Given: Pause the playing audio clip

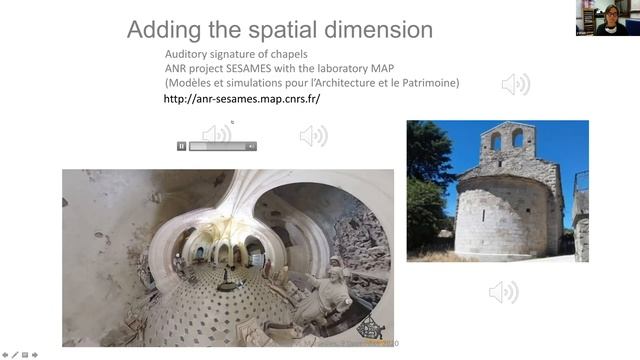Looking at the screenshot, I should (x=182, y=146).
